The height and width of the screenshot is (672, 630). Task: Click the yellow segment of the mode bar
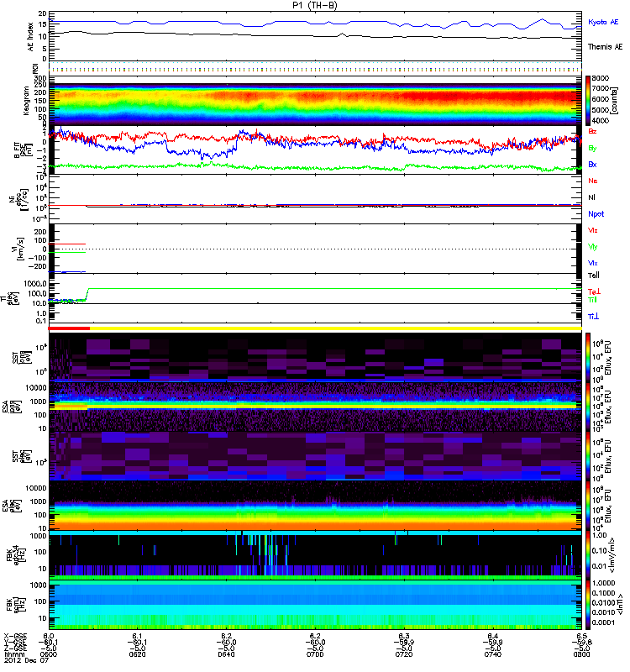point(335,328)
